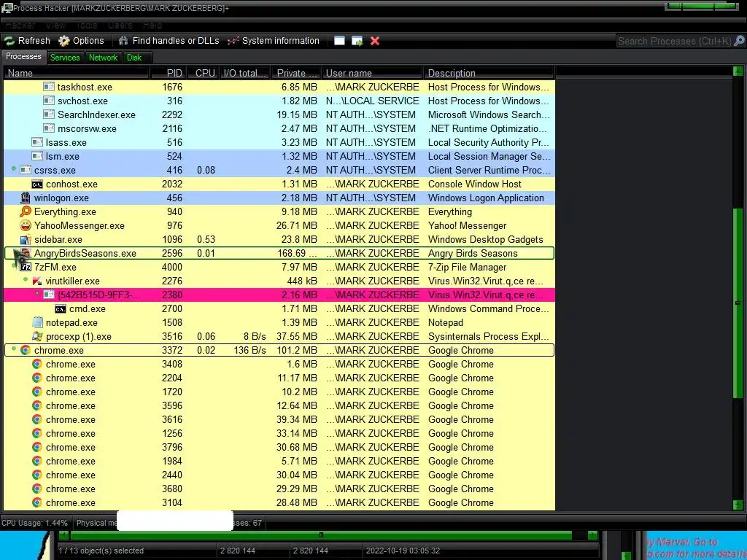Open the Help menu

tap(152, 26)
